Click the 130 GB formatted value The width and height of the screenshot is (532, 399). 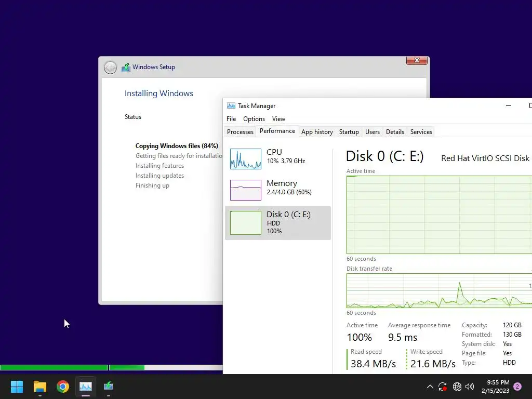[x=512, y=335]
